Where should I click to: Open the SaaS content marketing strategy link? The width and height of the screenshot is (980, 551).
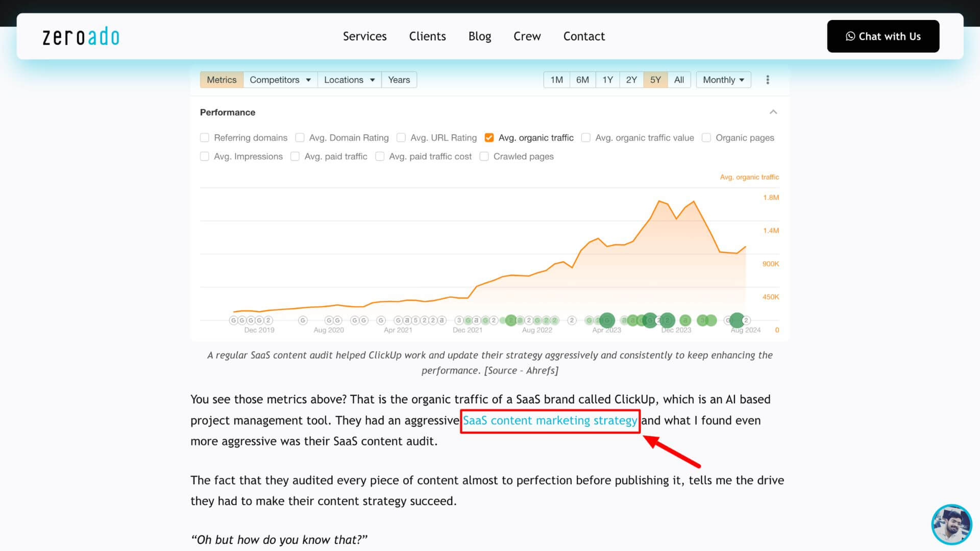[x=550, y=420]
